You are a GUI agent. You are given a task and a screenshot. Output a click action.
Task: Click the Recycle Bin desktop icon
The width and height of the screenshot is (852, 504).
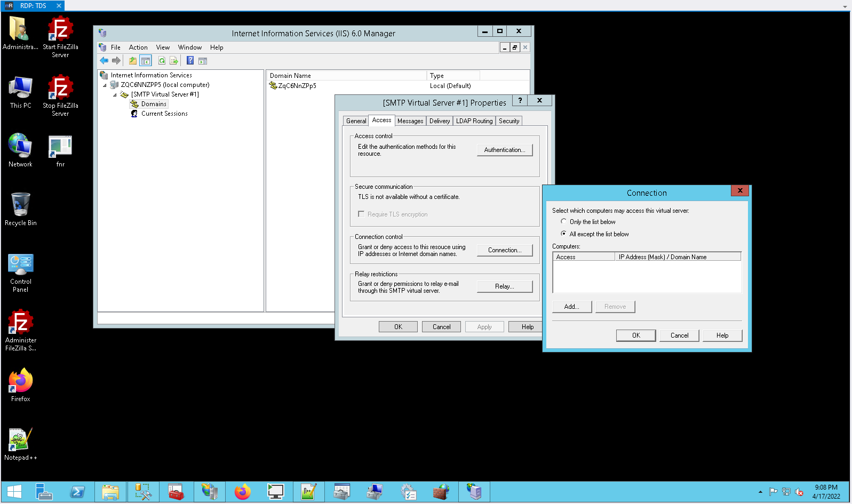coord(21,209)
